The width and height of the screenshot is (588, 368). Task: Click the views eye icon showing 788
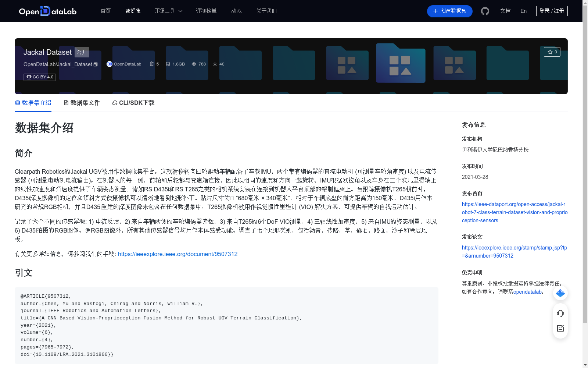[194, 64]
